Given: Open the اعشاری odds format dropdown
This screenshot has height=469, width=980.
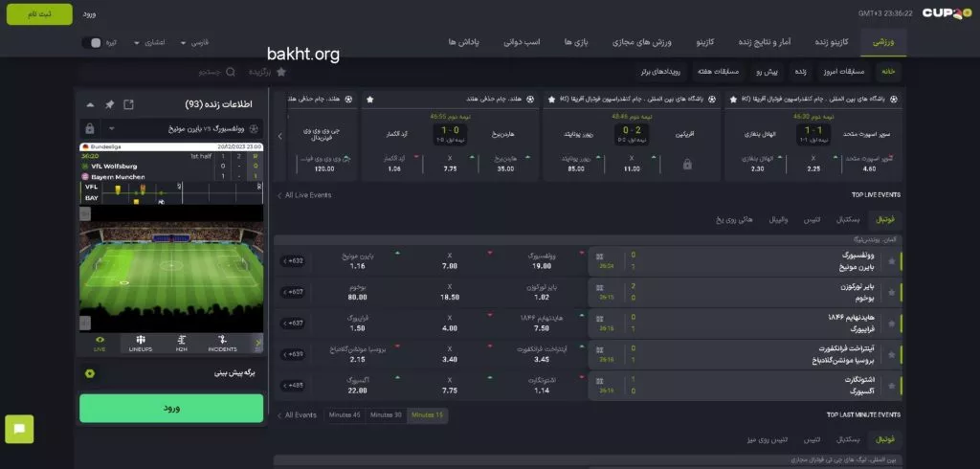Looking at the screenshot, I should tap(151, 43).
